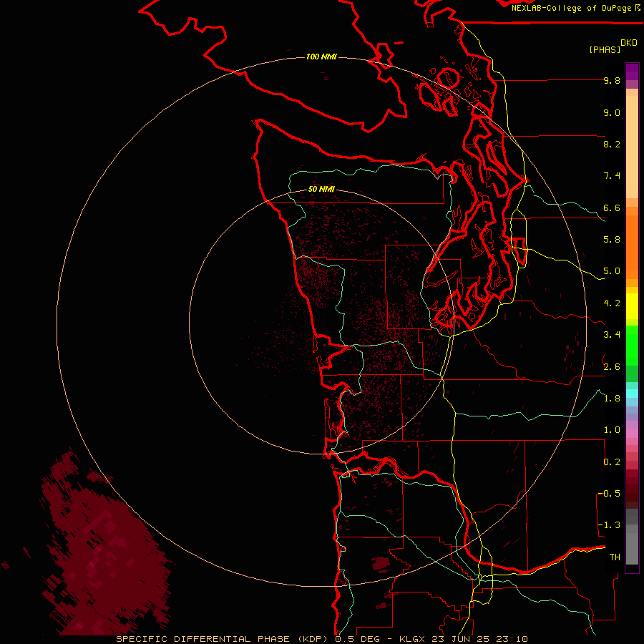Click the DKD label above the color scale
This screenshot has width=644, height=644.
coord(628,42)
